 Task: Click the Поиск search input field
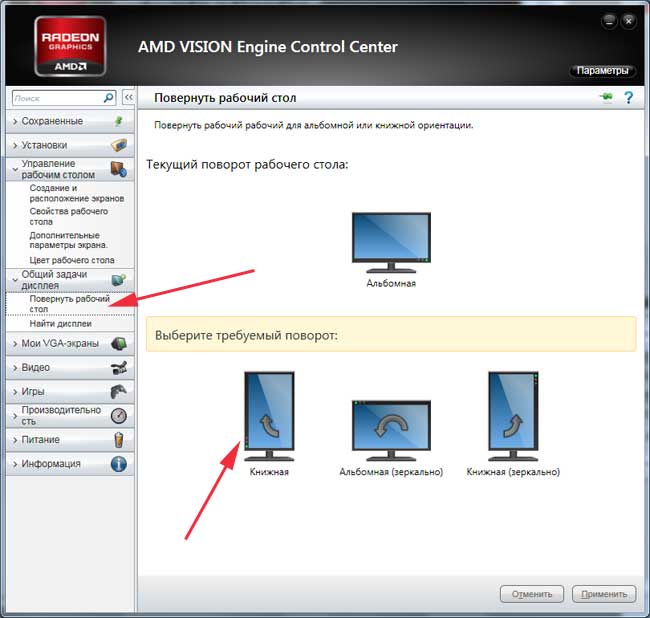(58, 98)
